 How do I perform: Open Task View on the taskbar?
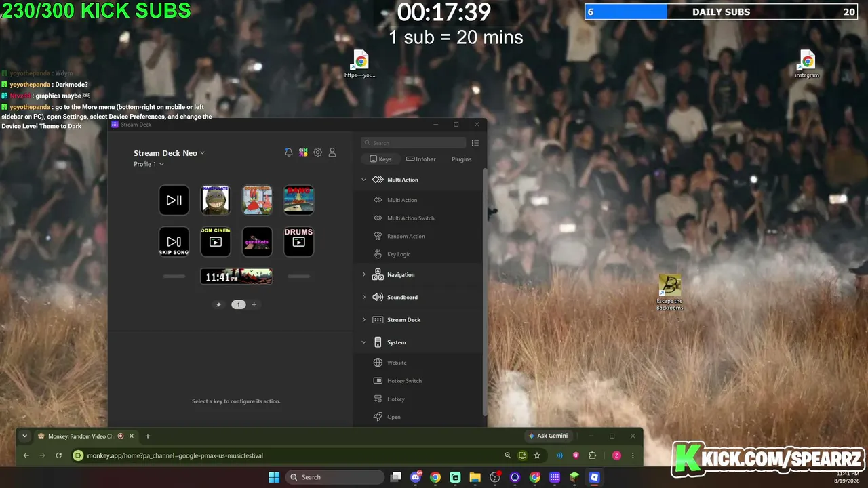[x=396, y=477]
